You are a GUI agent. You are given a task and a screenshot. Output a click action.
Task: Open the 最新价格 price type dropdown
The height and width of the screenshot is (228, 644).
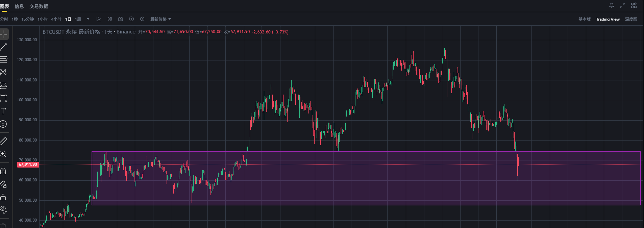[x=160, y=19]
